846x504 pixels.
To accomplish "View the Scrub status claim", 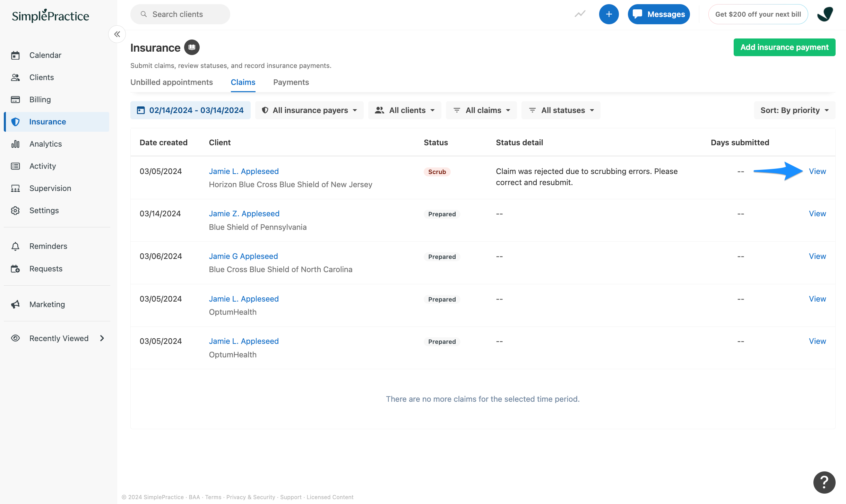I will point(817,171).
